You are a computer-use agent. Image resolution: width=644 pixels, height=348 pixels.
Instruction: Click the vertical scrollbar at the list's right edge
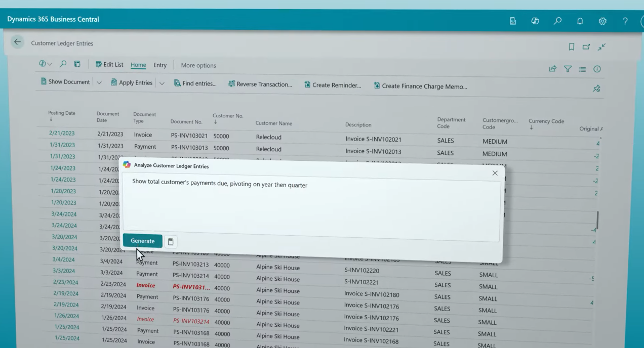(x=598, y=220)
